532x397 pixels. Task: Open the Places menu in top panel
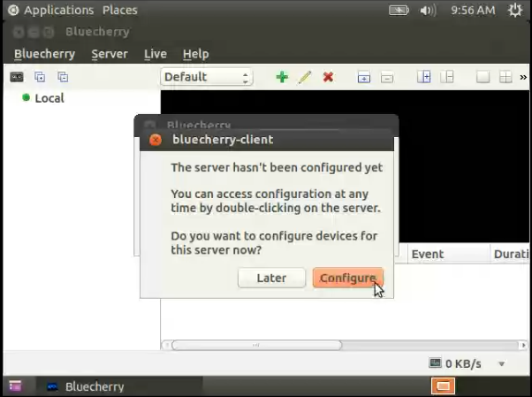tap(120, 11)
